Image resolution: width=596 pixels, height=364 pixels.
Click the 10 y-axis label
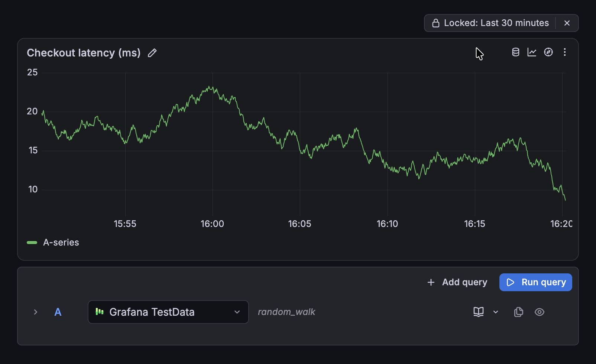(x=33, y=189)
